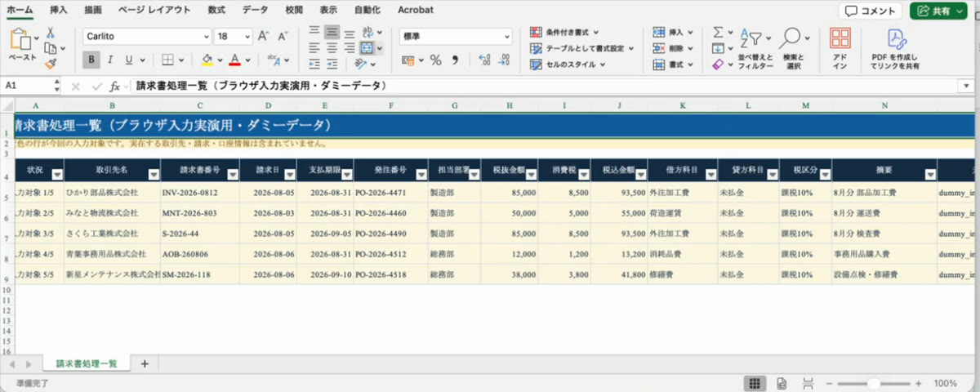Click the Increase Decimal icon

pos(483,60)
